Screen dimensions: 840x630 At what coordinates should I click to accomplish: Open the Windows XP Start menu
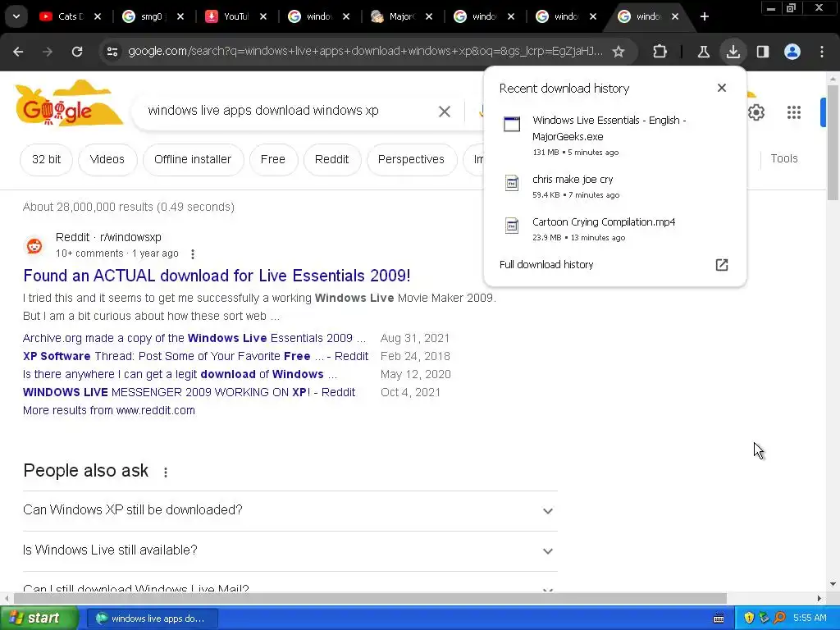click(39, 619)
